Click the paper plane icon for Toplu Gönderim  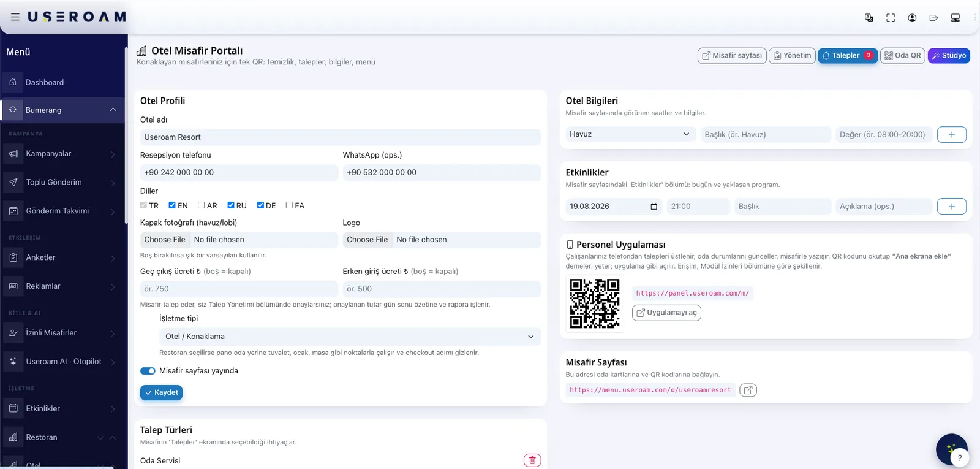[13, 182]
